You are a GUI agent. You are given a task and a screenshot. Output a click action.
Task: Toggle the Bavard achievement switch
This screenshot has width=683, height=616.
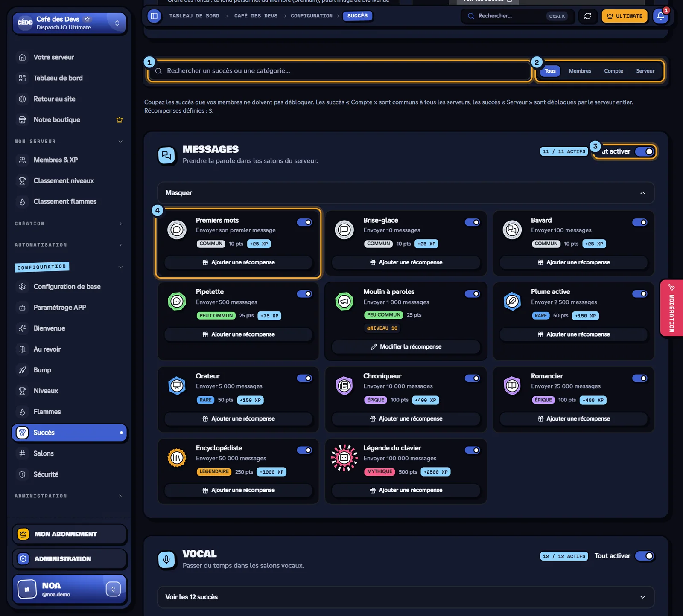640,222
